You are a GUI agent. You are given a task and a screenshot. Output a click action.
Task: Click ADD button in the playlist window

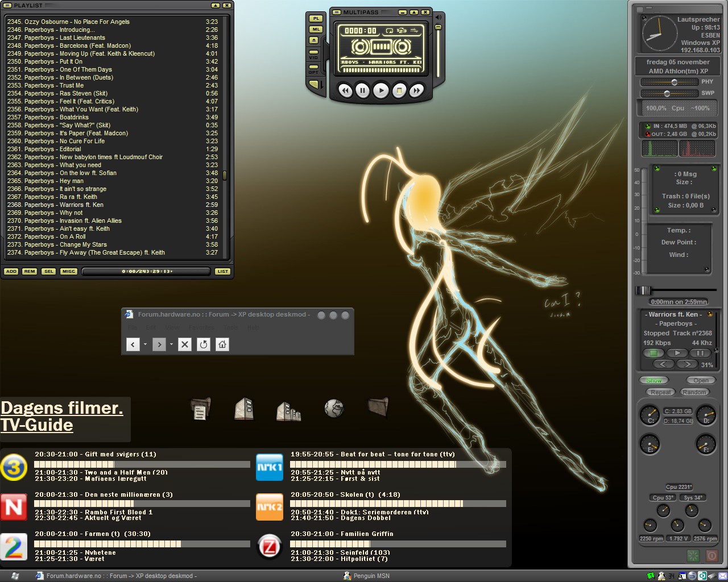tap(11, 271)
